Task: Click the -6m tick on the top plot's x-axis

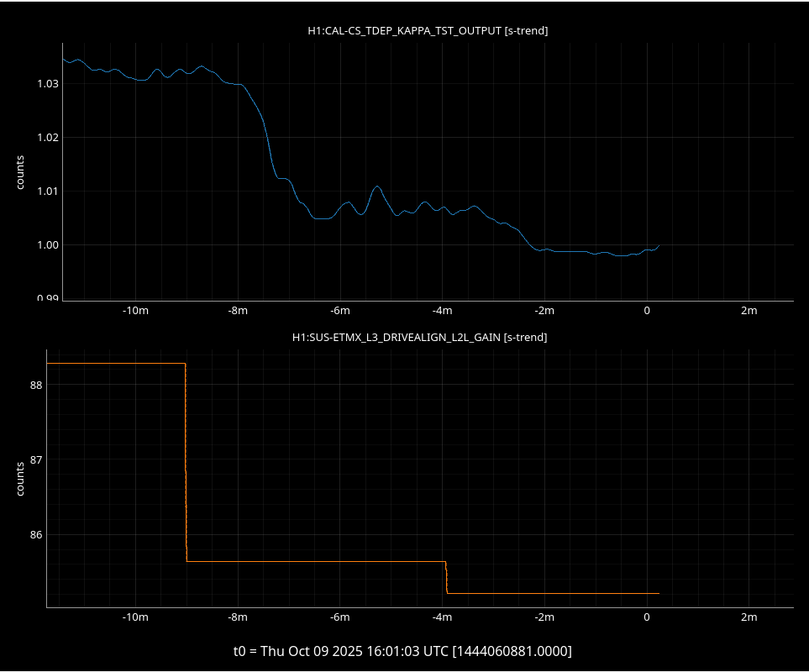Action: (x=339, y=311)
